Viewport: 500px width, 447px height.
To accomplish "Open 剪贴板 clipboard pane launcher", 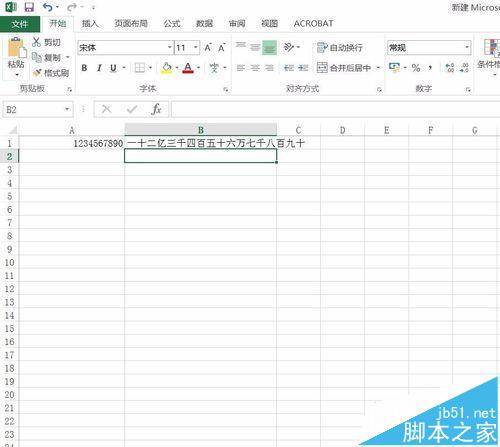I will click(x=69, y=89).
